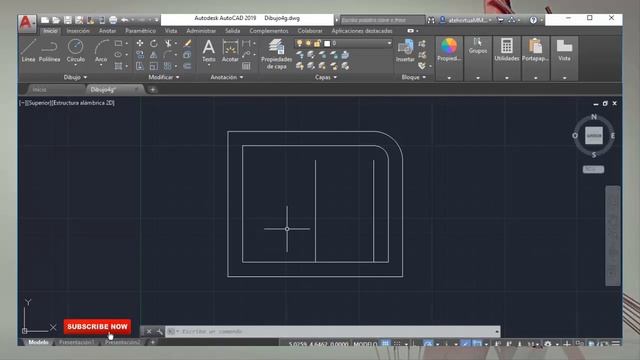Toggle layer lock padlock icon
Image resolution: width=640 pixels, height=360 pixels.
pos(317,43)
